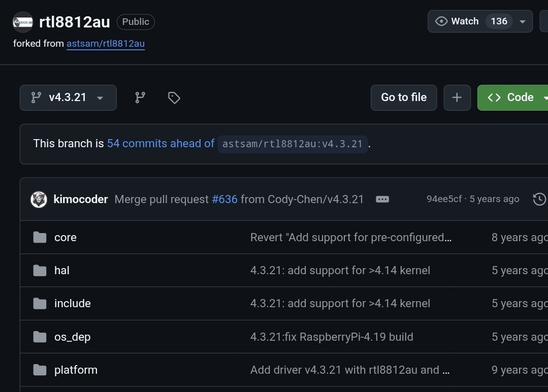This screenshot has width=548, height=392.
Task: Open the hal folder
Action: pyautogui.click(x=62, y=271)
